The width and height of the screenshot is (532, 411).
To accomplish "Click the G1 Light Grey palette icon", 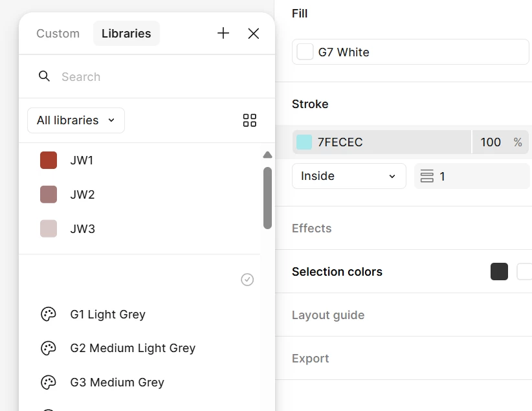I will [x=49, y=315].
